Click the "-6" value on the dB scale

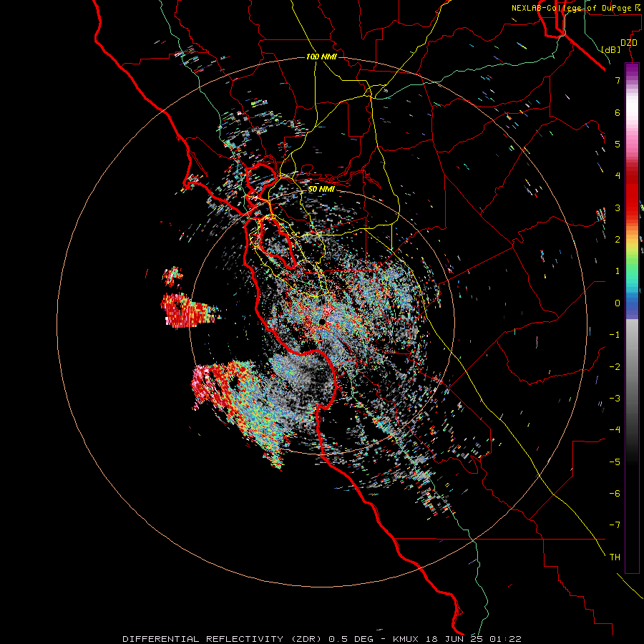pyautogui.click(x=615, y=494)
